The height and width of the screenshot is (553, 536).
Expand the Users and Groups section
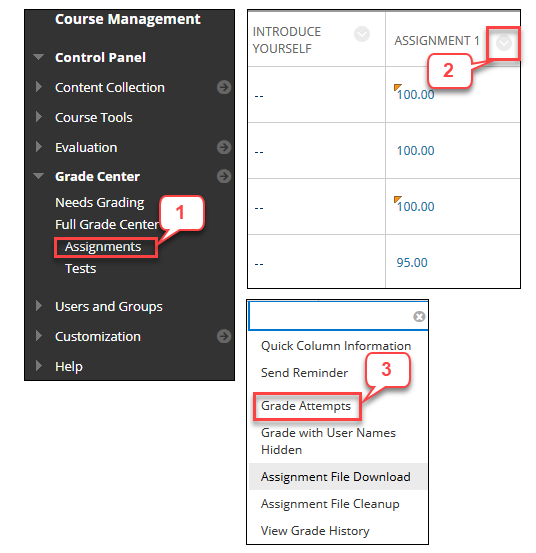click(39, 306)
